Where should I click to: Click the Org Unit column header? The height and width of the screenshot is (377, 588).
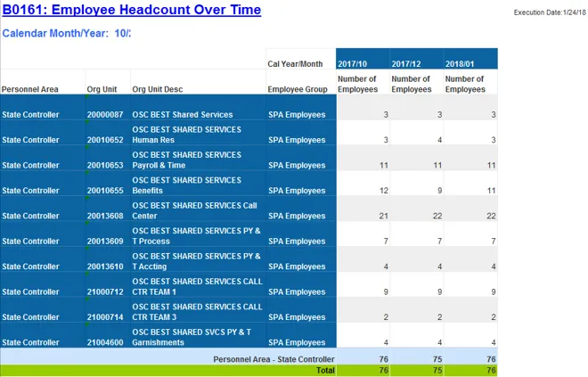pos(102,89)
